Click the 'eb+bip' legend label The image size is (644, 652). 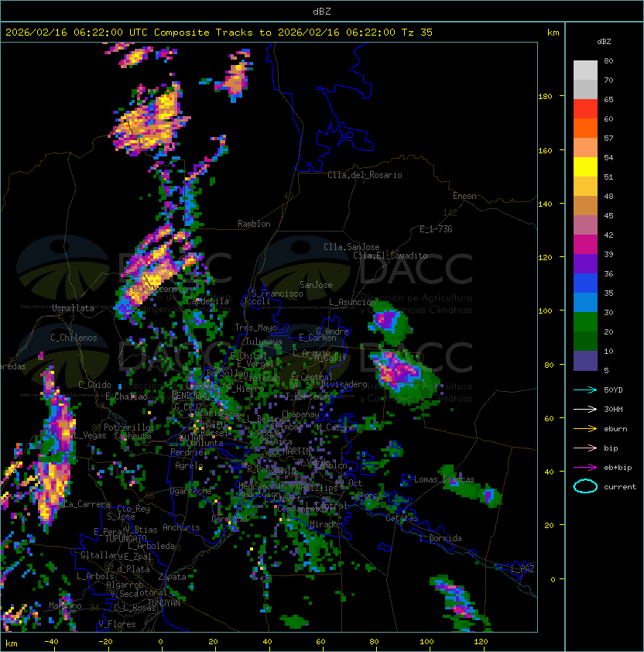(x=618, y=468)
